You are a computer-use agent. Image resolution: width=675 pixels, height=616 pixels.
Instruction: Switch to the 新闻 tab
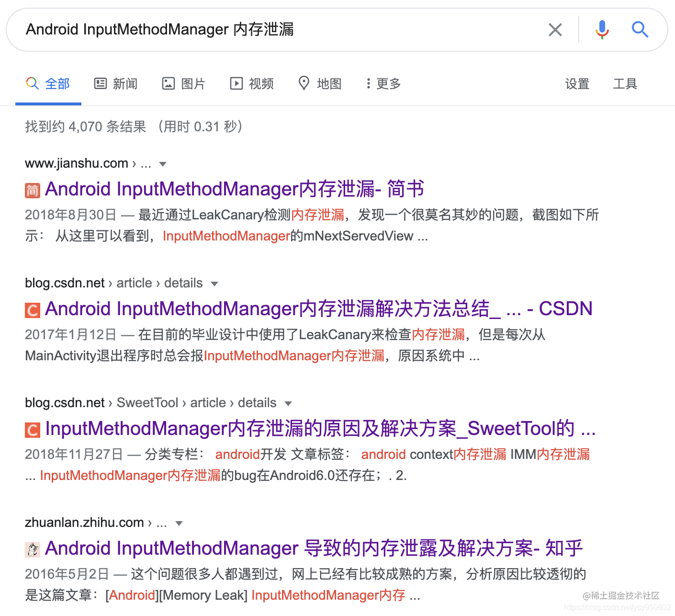tap(115, 83)
